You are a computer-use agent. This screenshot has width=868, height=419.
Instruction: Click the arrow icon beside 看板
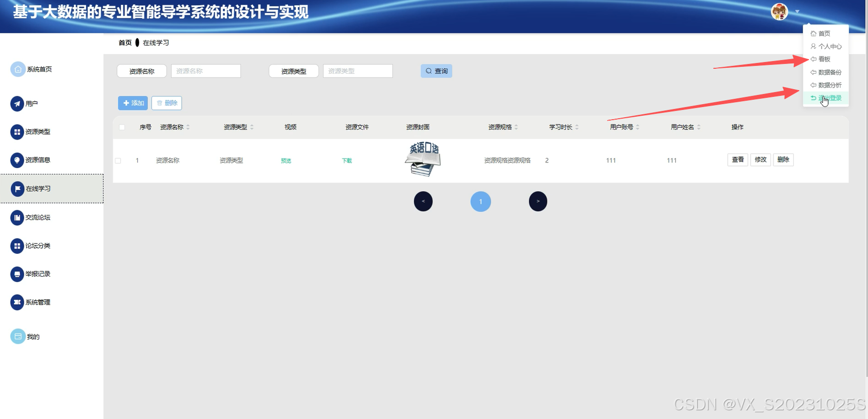pos(813,59)
